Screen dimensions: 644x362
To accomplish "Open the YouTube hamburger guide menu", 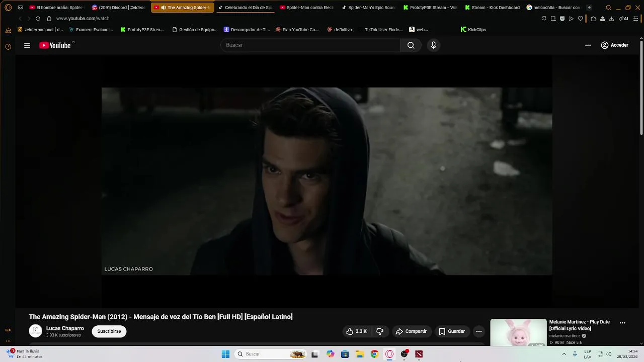I will click(27, 45).
